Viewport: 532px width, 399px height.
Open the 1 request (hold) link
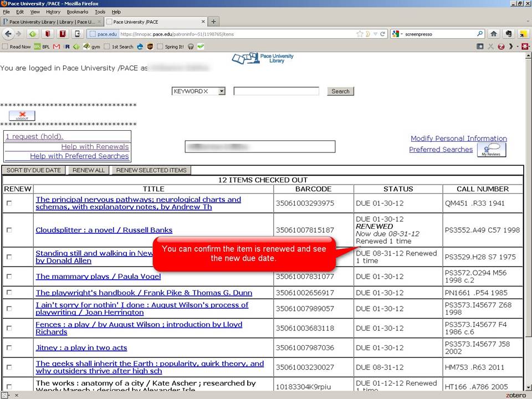[x=34, y=136]
